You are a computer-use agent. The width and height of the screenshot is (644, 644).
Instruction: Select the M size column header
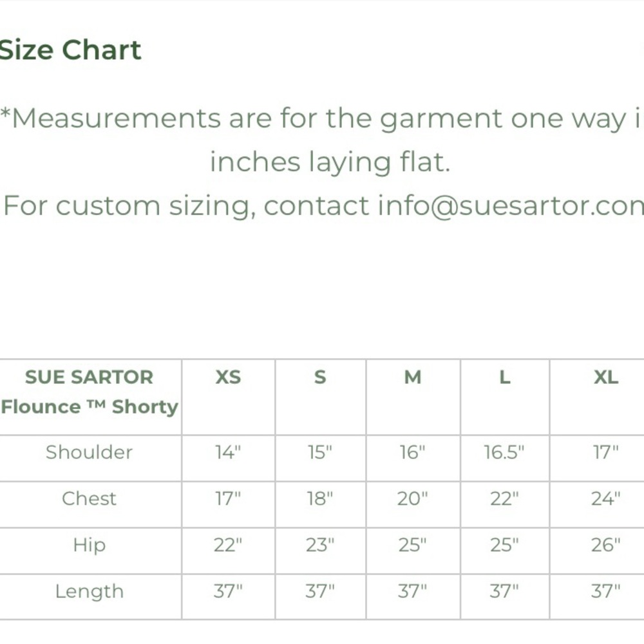tap(413, 377)
